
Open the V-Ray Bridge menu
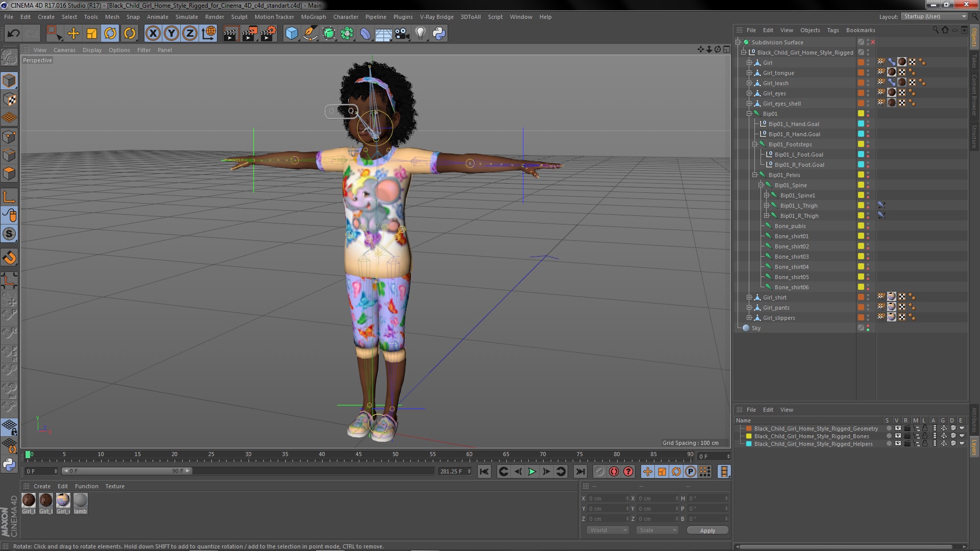pos(436,17)
